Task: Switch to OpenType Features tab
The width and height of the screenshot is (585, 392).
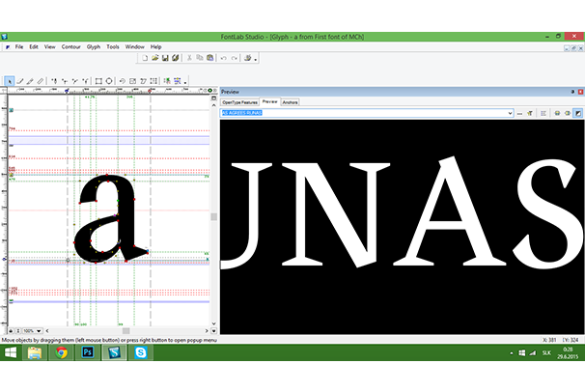Action: (x=239, y=101)
